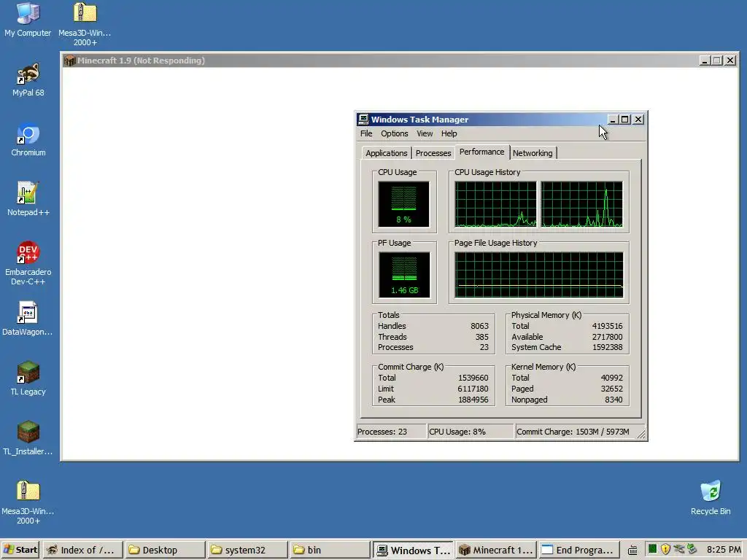Click the System Cache value 1592388
Image resolution: width=747 pixels, height=560 pixels.
[607, 347]
